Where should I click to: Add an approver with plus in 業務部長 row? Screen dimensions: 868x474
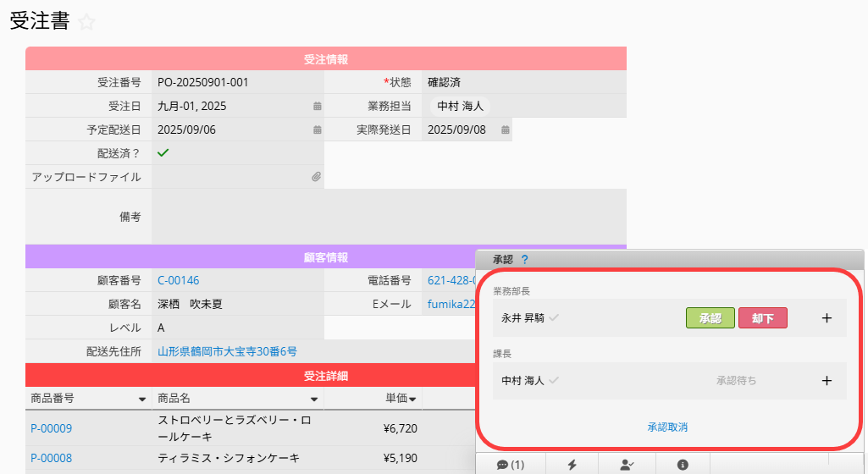click(827, 318)
